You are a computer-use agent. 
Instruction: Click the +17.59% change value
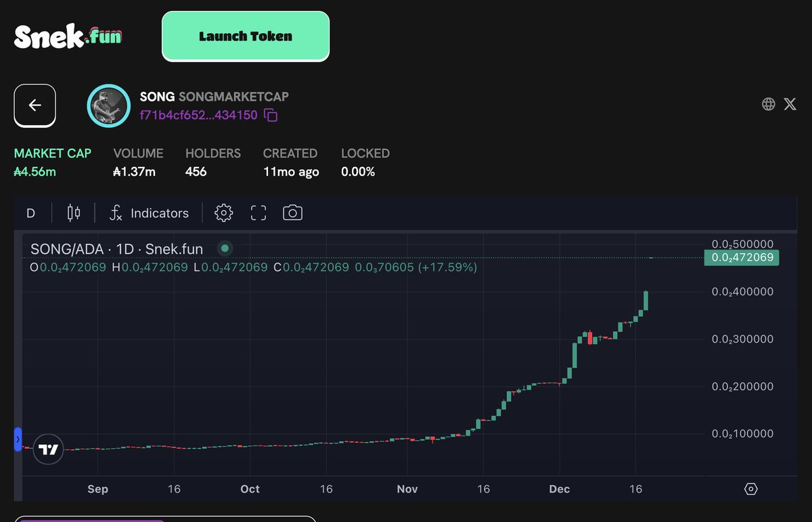(x=448, y=267)
